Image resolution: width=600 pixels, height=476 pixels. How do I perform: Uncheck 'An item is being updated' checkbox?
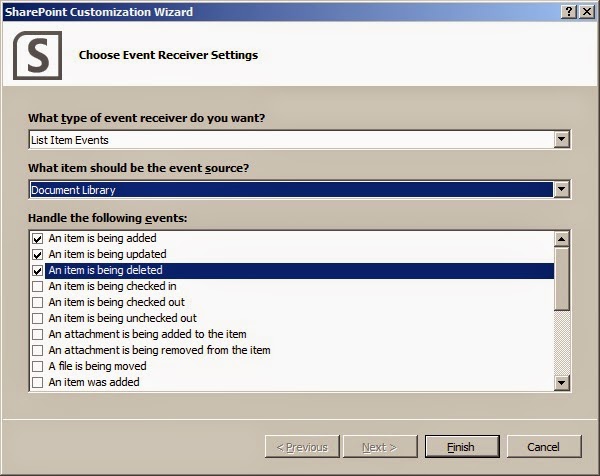(38, 254)
